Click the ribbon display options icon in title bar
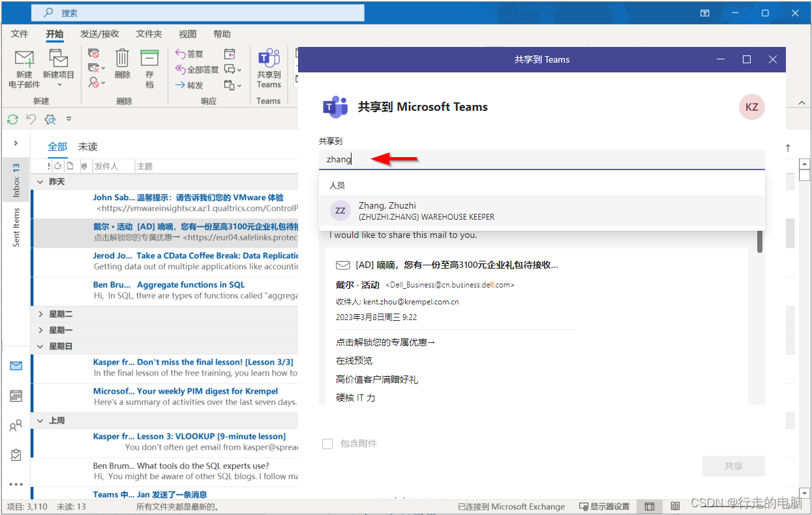Viewport: 812px width, 515px height. click(705, 13)
